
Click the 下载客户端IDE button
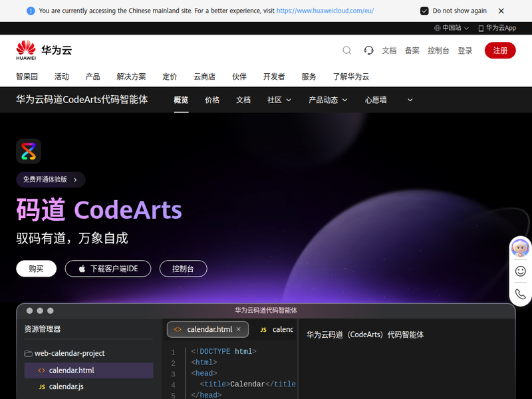click(108, 269)
